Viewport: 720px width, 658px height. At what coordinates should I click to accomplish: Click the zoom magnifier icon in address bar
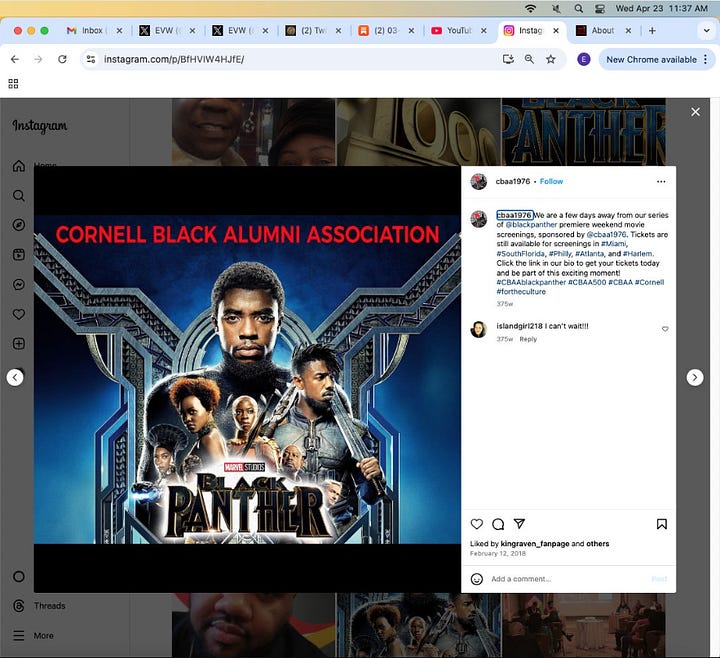click(529, 59)
